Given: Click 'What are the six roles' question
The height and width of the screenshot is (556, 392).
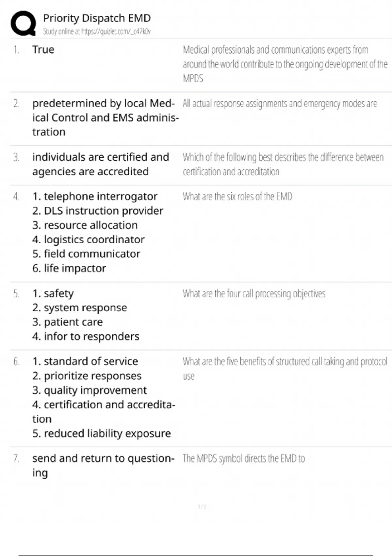Looking at the screenshot, I should (237, 197).
